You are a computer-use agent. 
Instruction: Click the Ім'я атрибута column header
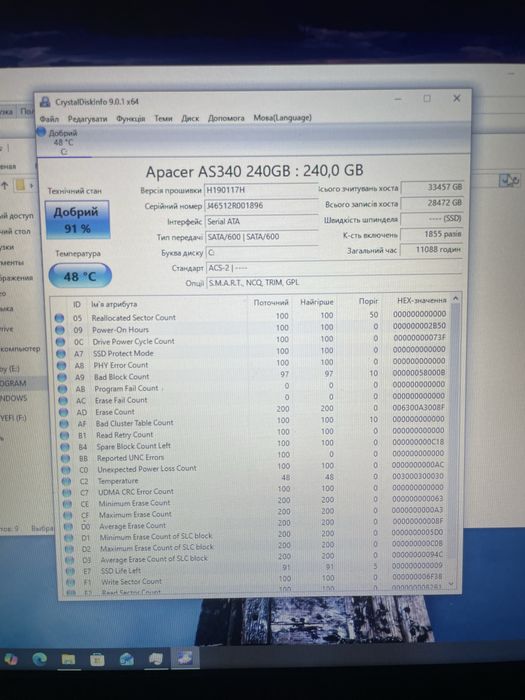click(x=114, y=304)
